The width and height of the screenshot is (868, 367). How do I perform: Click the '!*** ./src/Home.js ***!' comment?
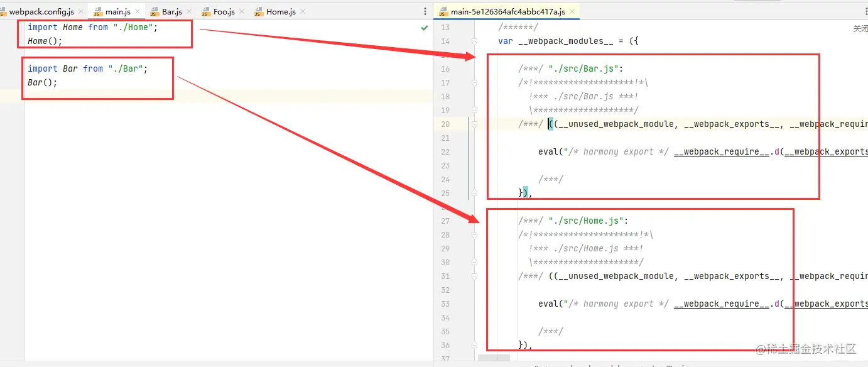click(x=586, y=249)
